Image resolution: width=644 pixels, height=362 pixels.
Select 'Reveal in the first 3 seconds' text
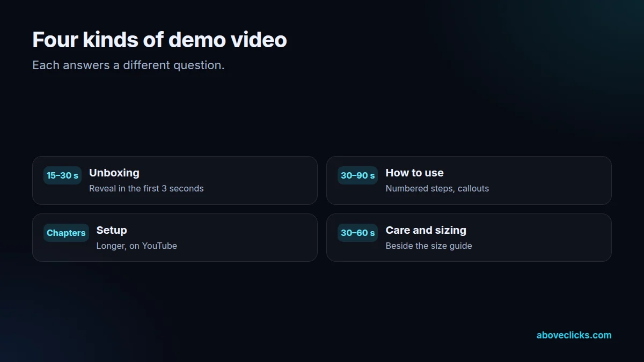(147, 188)
